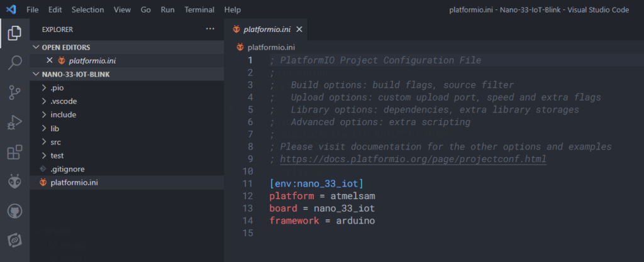Expand the lib folder
This screenshot has width=644, height=262.
pos(44,129)
